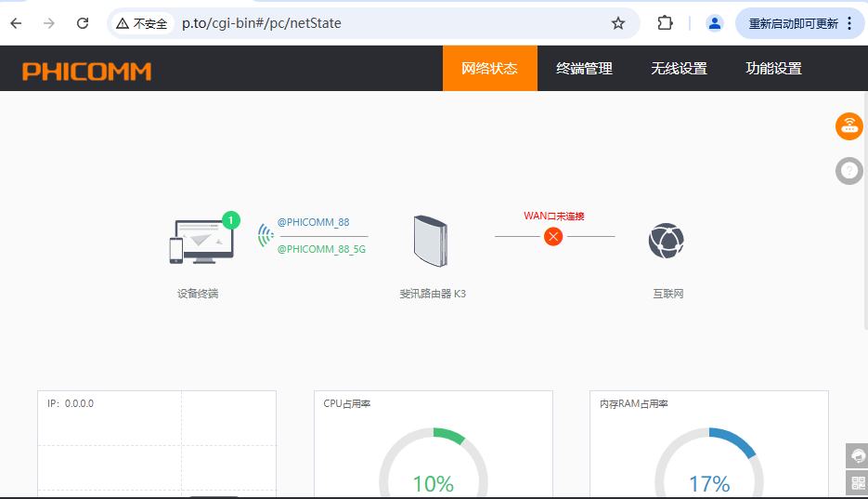Go to the 功能设置 tab
This screenshot has height=499, width=868.
tap(774, 68)
